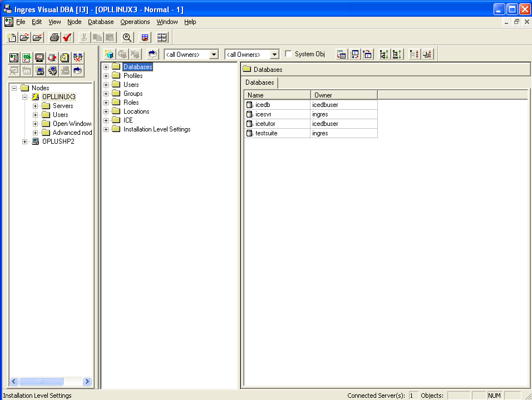This screenshot has width=532, height=400.
Task: Click the tear out window icon
Action: click(354, 54)
